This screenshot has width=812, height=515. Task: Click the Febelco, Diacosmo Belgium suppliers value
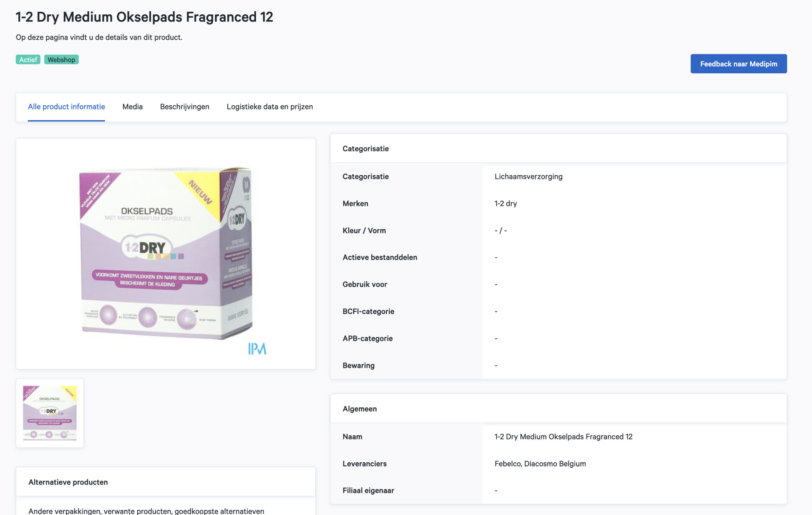tap(540, 463)
